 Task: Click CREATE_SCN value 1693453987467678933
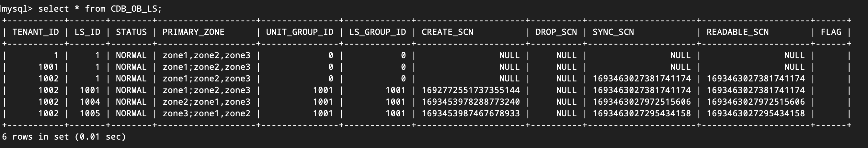(471, 114)
